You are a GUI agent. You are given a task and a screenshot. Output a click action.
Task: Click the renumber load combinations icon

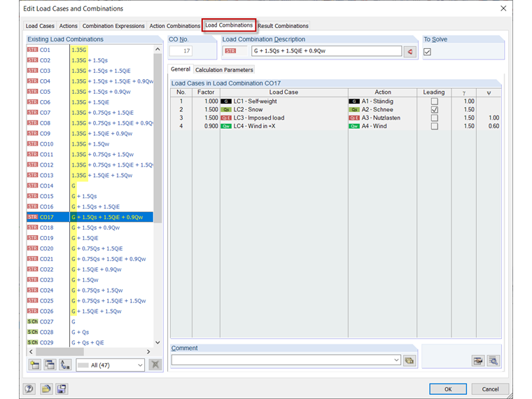coord(65,365)
